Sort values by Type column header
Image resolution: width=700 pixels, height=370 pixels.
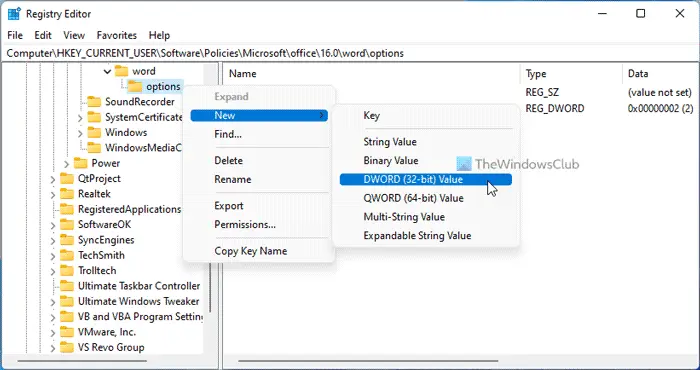pyautogui.click(x=571, y=74)
